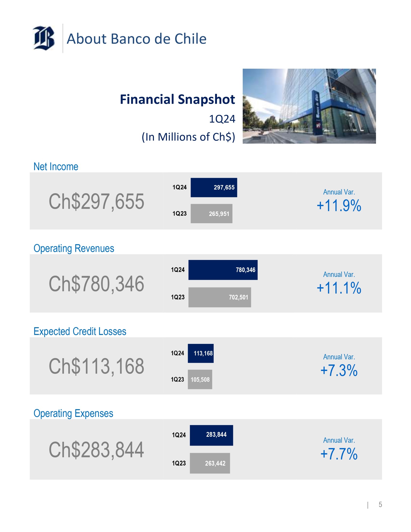Click the Banco de Chile logo
The height and width of the screenshot is (532, 411).
click(43, 38)
